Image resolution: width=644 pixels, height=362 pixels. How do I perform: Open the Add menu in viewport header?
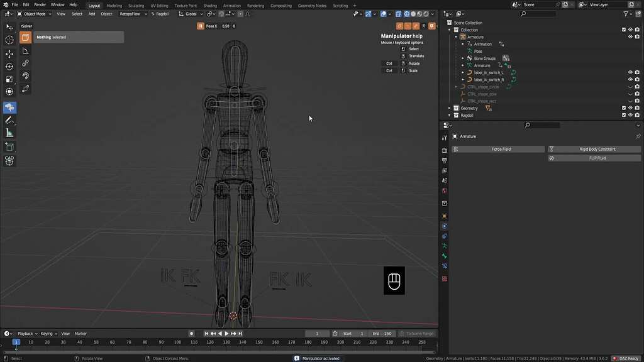tap(92, 14)
